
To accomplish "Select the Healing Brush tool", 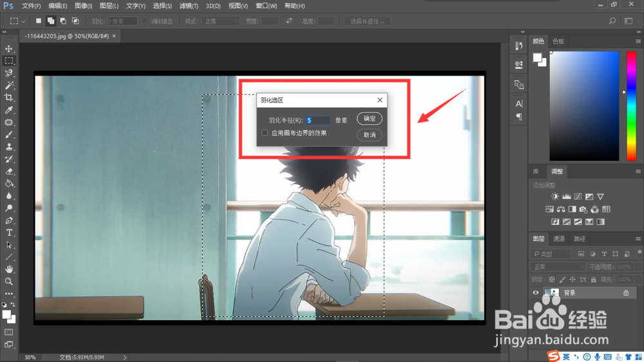I will click(8, 122).
